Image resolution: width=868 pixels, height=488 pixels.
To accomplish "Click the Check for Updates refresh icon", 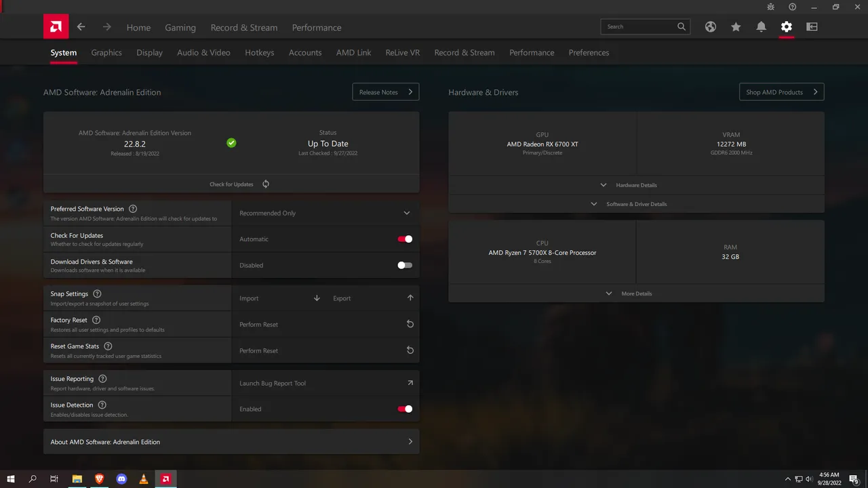I will tap(266, 184).
